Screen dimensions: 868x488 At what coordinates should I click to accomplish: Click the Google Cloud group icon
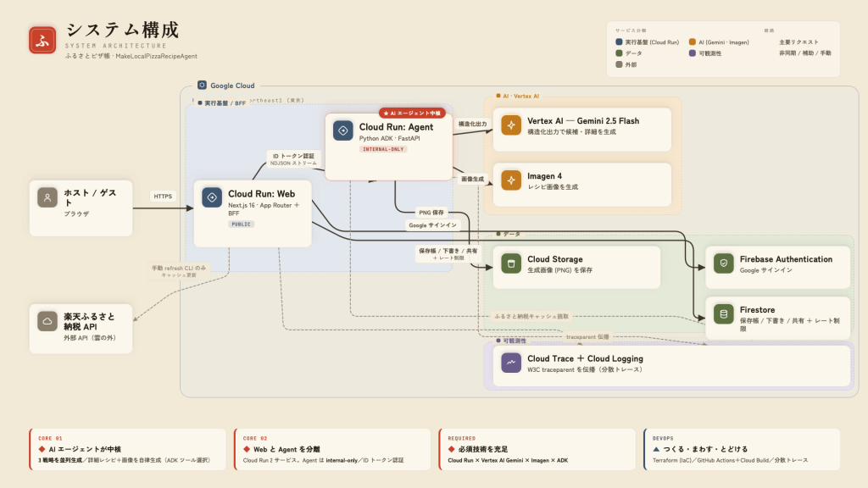pyautogui.click(x=202, y=86)
